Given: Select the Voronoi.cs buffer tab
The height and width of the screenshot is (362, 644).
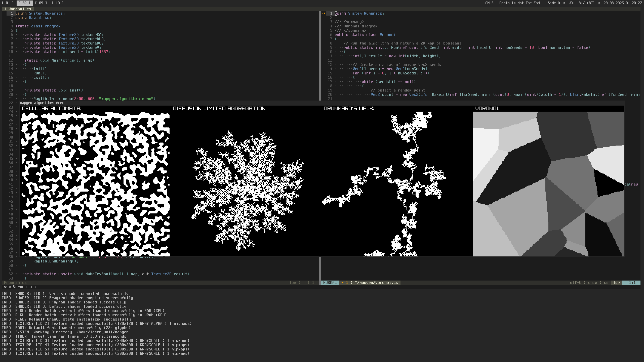Looking at the screenshot, I should point(18,9).
